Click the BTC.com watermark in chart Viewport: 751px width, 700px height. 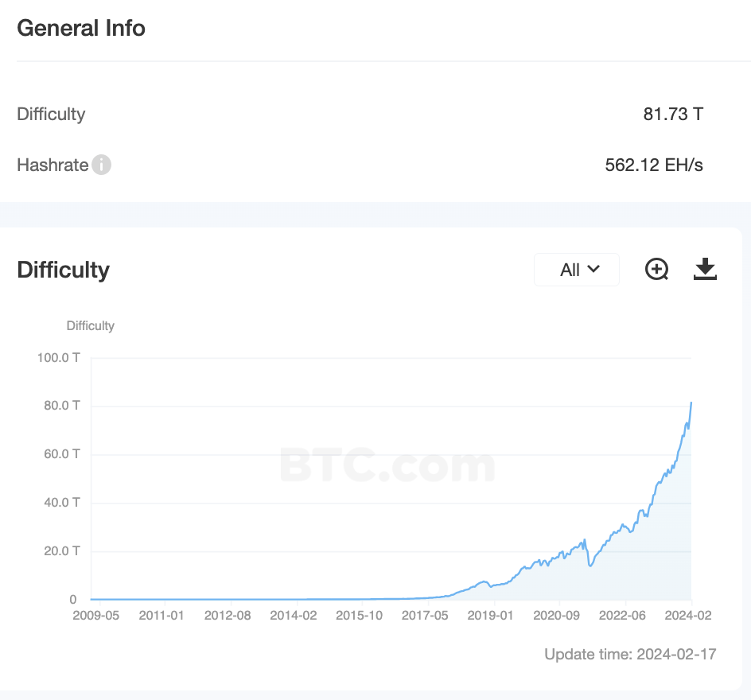387,465
